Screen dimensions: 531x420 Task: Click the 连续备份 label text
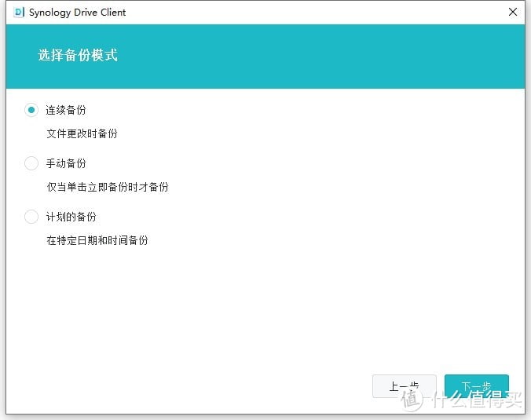point(66,110)
